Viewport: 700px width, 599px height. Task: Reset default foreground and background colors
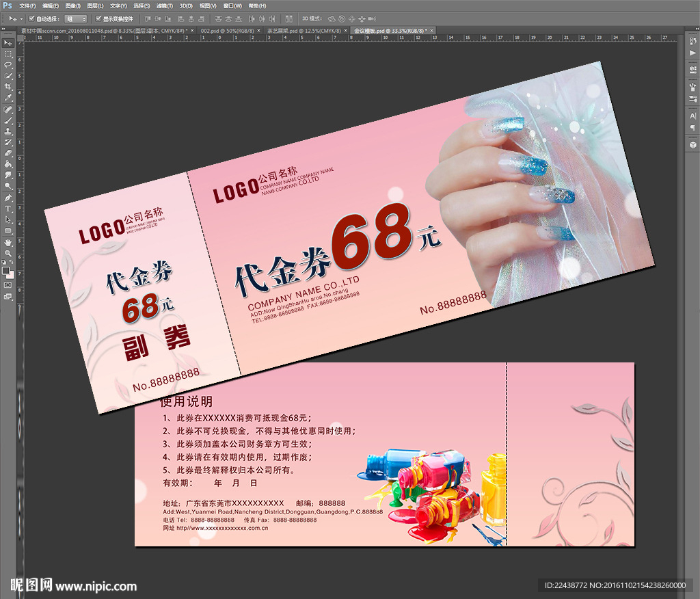[x=5, y=262]
